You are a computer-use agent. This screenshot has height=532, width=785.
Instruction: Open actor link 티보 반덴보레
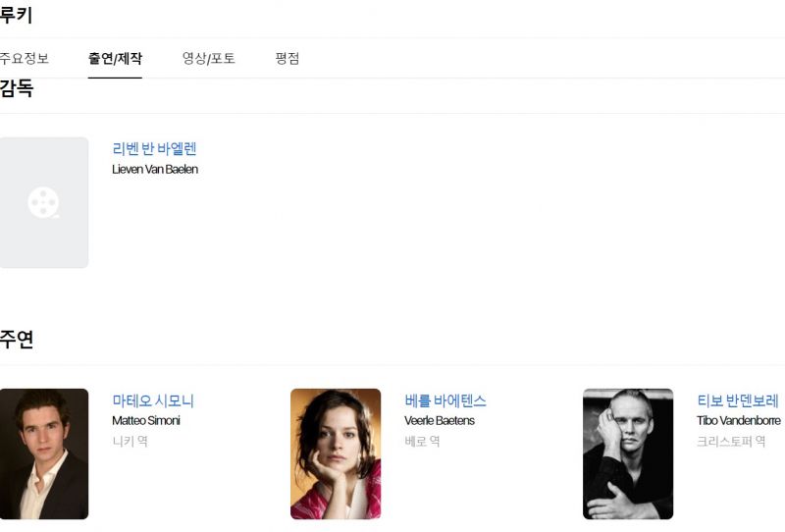coord(738,400)
